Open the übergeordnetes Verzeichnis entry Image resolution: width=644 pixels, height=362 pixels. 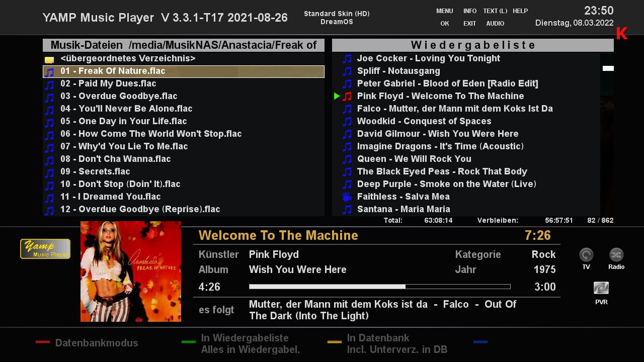click(x=128, y=58)
